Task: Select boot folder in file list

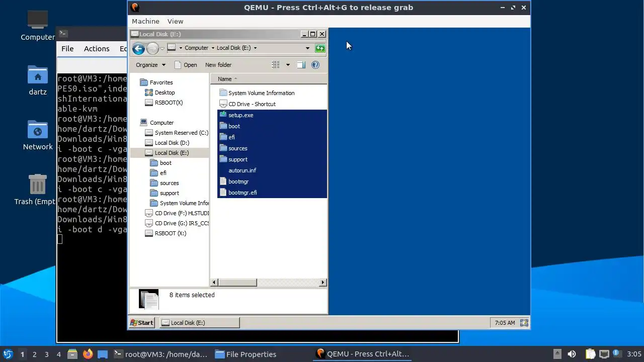Action: coord(234,126)
